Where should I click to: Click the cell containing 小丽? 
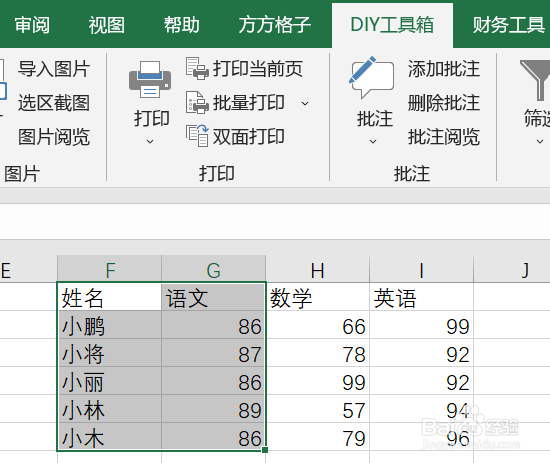pos(109,381)
